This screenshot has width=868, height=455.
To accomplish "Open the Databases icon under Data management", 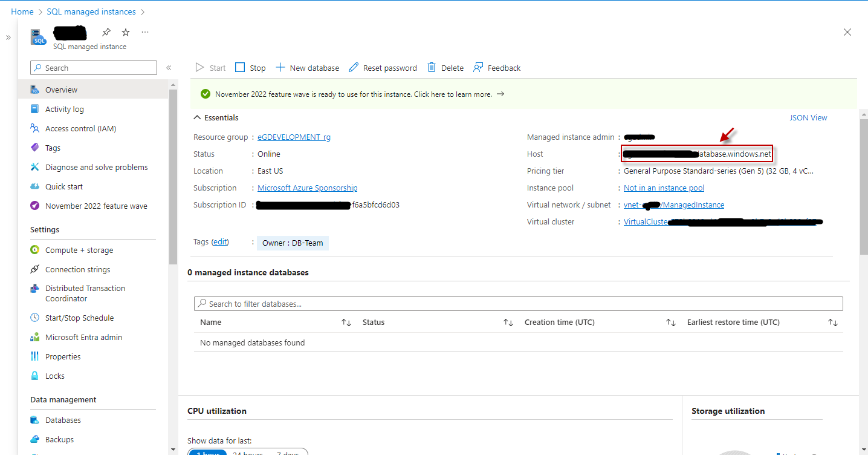I will pos(34,420).
